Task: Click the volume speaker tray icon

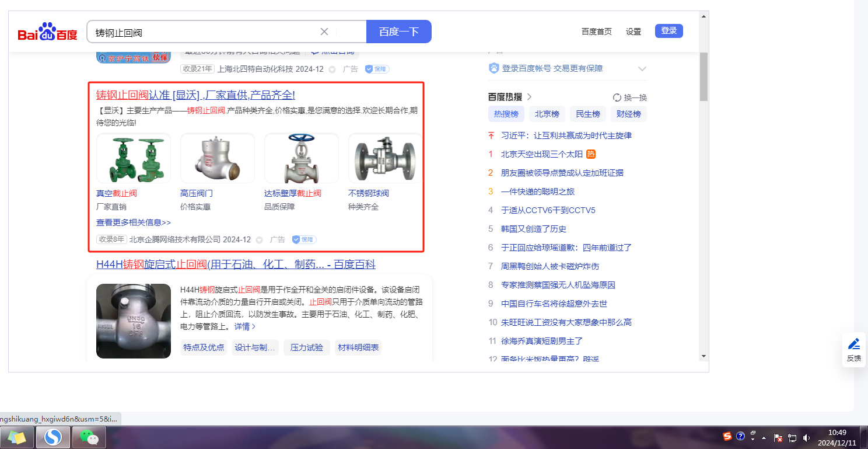Action: click(806, 437)
